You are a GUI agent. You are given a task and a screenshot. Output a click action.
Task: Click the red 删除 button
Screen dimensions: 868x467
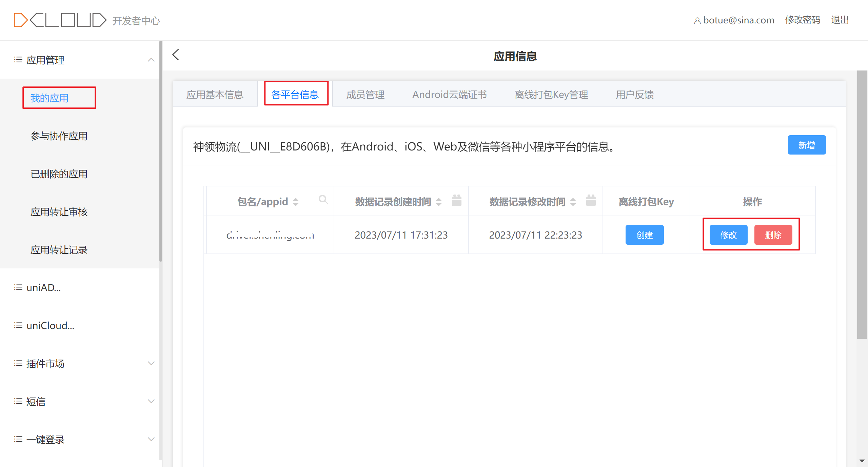click(773, 235)
